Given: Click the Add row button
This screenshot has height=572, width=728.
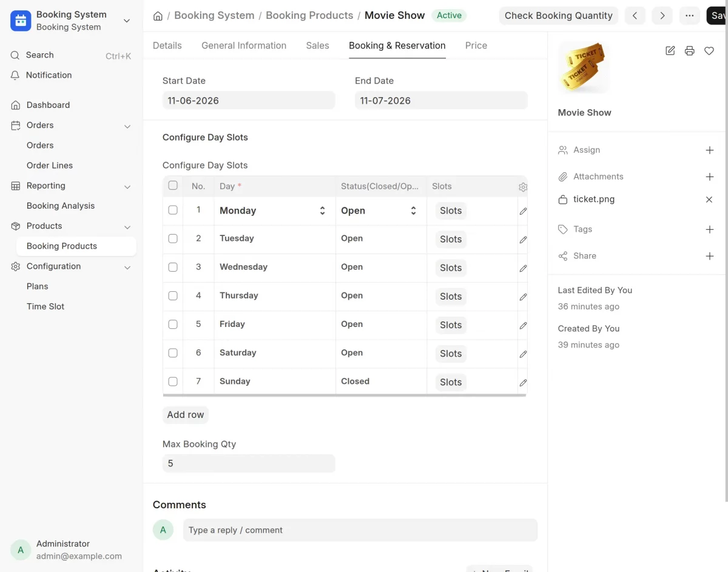Looking at the screenshot, I should pyautogui.click(x=186, y=415).
